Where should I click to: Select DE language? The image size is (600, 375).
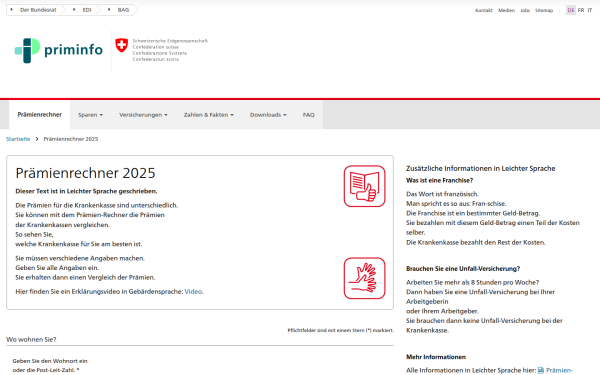[x=571, y=10]
